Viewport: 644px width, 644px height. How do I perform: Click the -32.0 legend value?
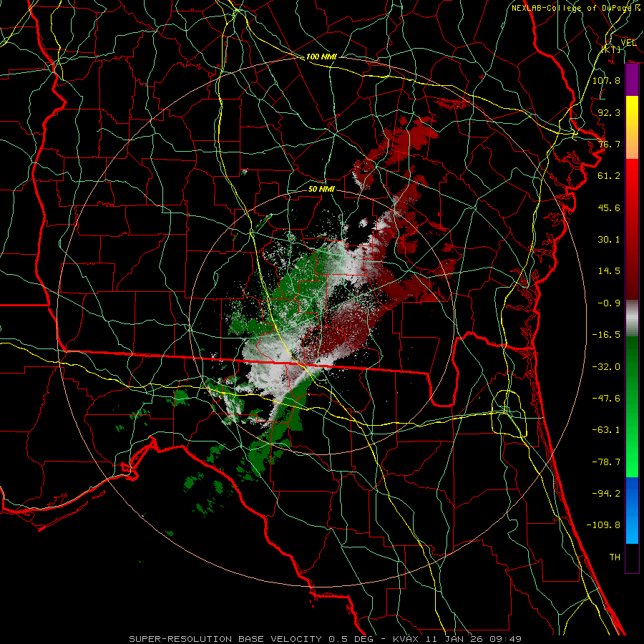click(x=606, y=366)
